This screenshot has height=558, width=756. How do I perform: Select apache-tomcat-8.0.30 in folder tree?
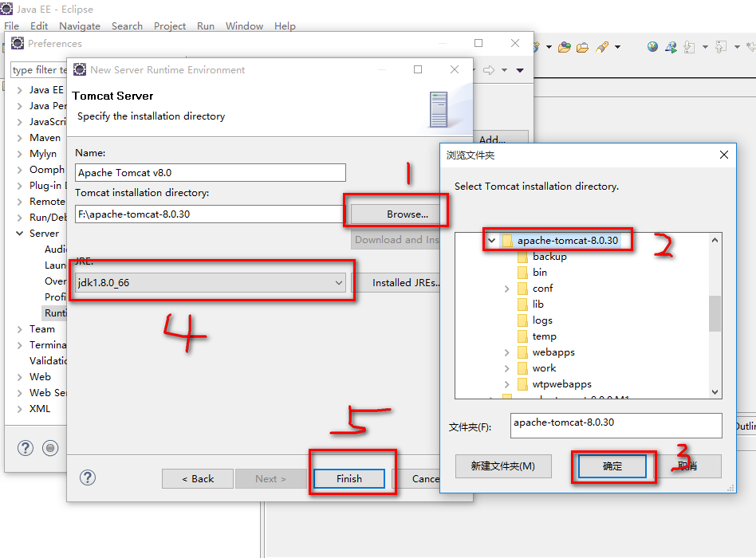pos(568,241)
